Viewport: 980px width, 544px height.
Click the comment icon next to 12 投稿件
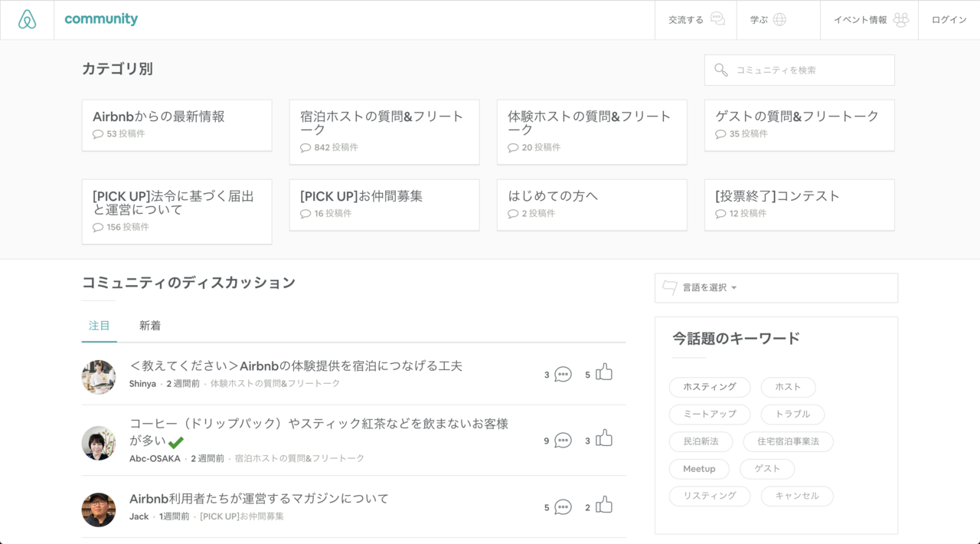720,214
